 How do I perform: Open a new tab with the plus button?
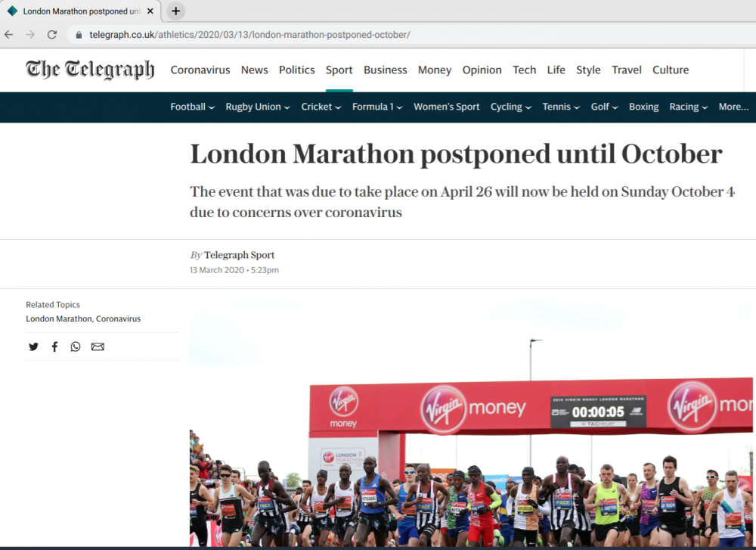pyautogui.click(x=176, y=11)
